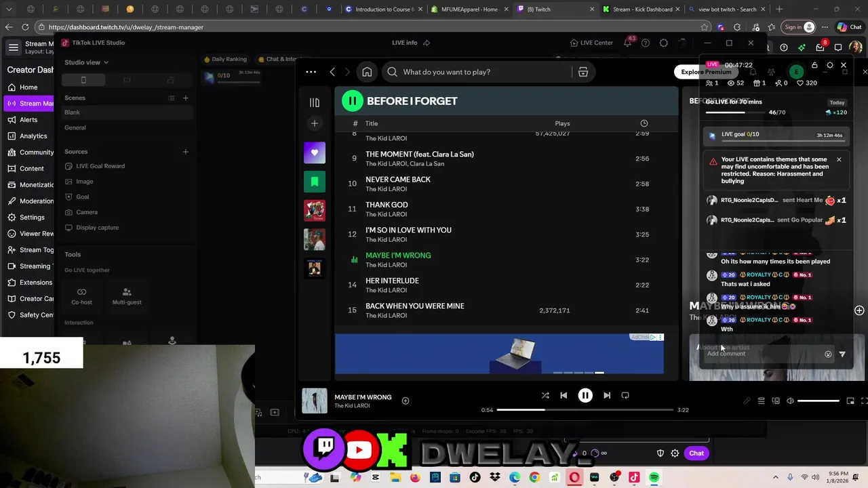Open AdChoices icon on banner ad
868x488 pixels.
coord(653,337)
